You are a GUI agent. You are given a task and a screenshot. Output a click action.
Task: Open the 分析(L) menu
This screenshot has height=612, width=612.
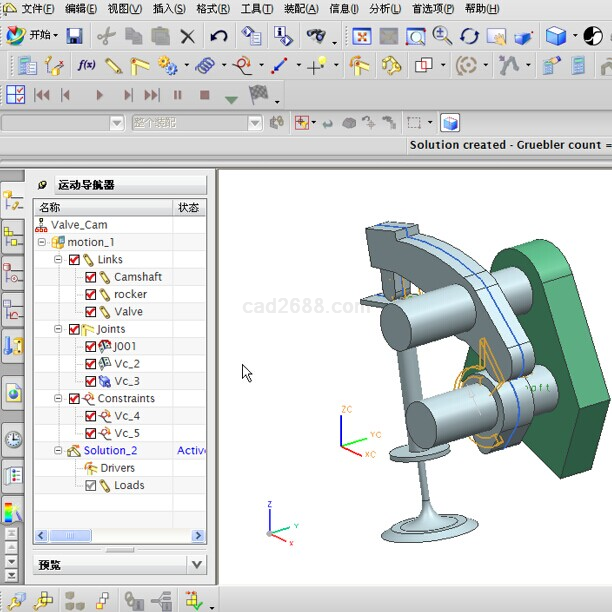coord(385,9)
